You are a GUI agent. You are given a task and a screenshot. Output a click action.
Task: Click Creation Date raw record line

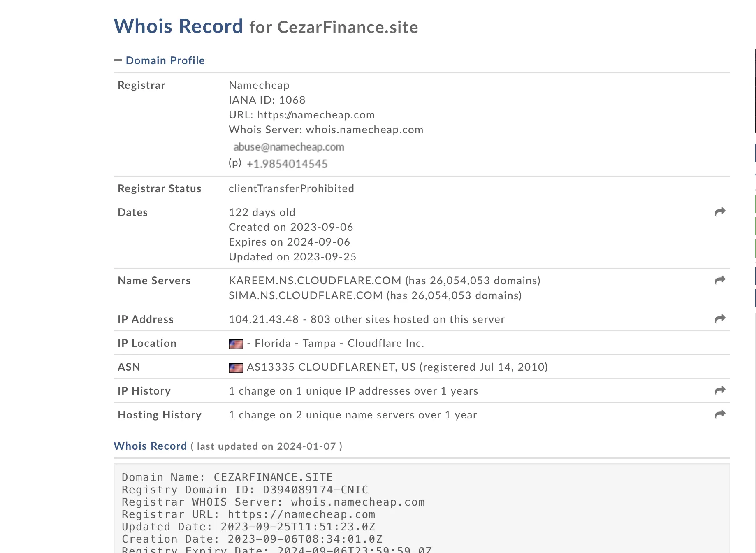click(252, 539)
